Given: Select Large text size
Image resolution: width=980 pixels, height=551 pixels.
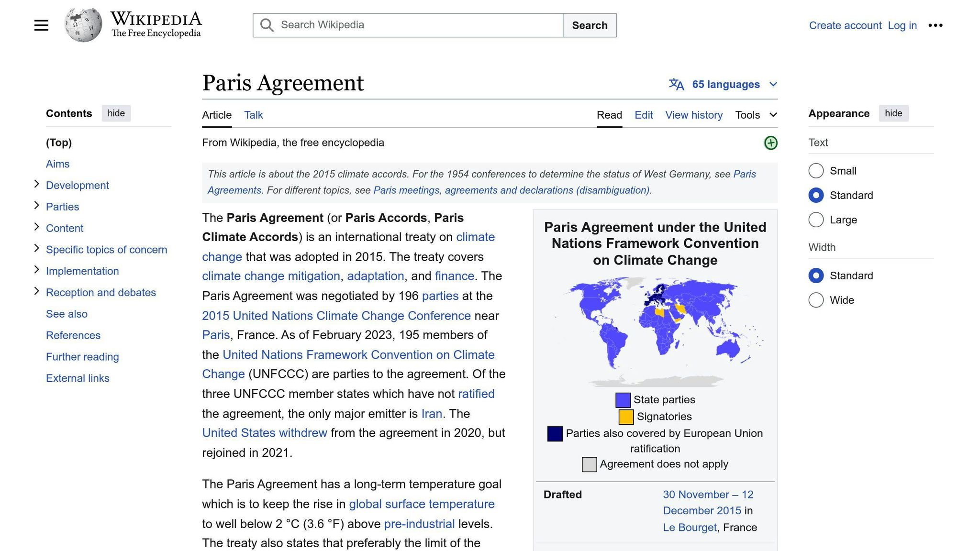Looking at the screenshot, I should point(816,220).
